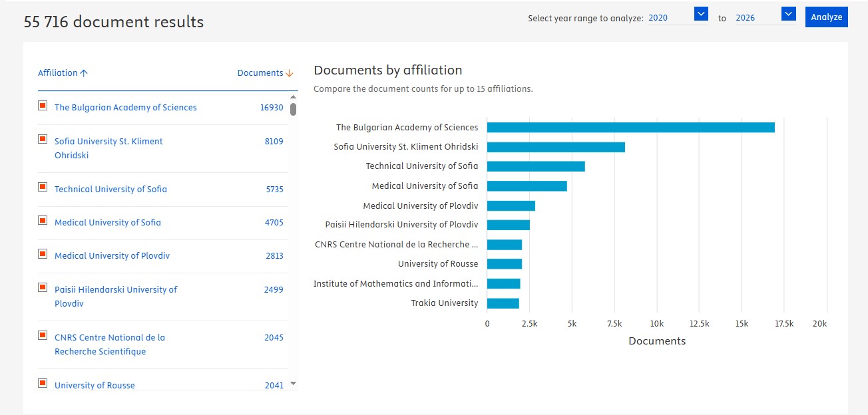868x415 pixels.
Task: Open The Bulgarian Academy of Sciences link
Action: pos(126,107)
